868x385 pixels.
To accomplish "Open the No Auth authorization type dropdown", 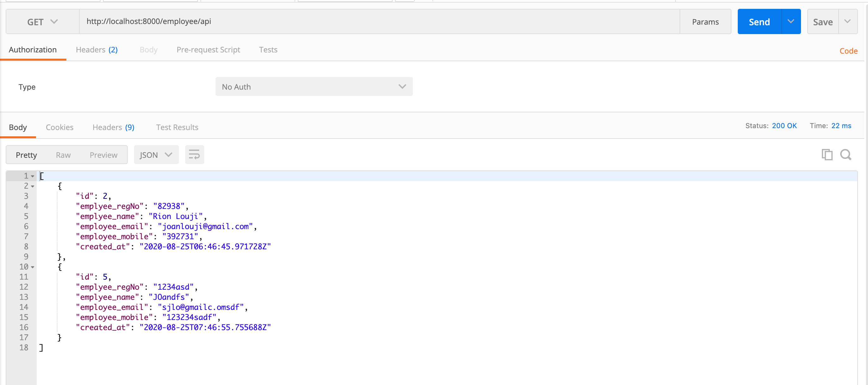I will pyautogui.click(x=313, y=86).
